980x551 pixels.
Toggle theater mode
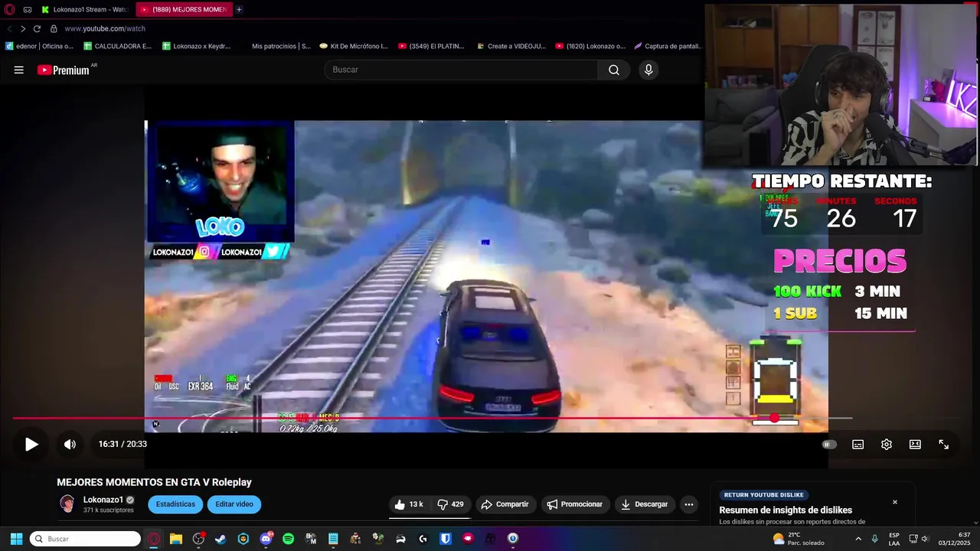point(915,445)
